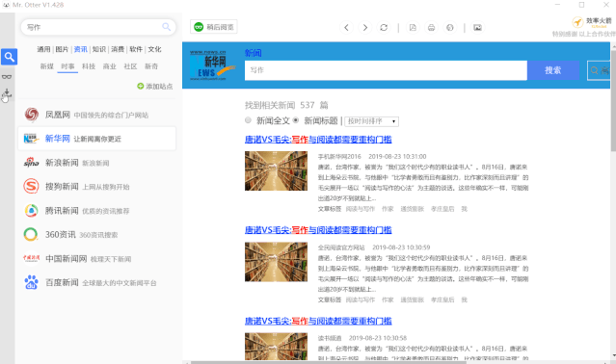Click the 新华网 NEWS logo in the header
Image resolution: width=616 pixels, height=364 pixels.
click(x=212, y=65)
